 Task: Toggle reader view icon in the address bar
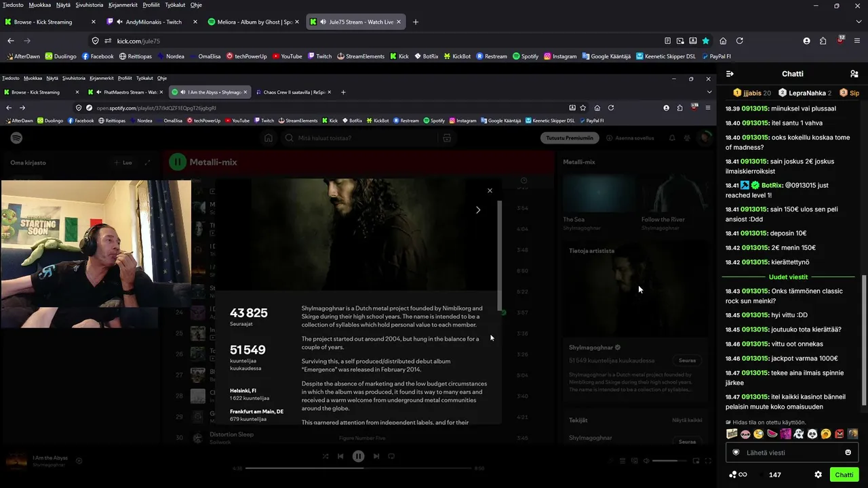click(x=668, y=41)
